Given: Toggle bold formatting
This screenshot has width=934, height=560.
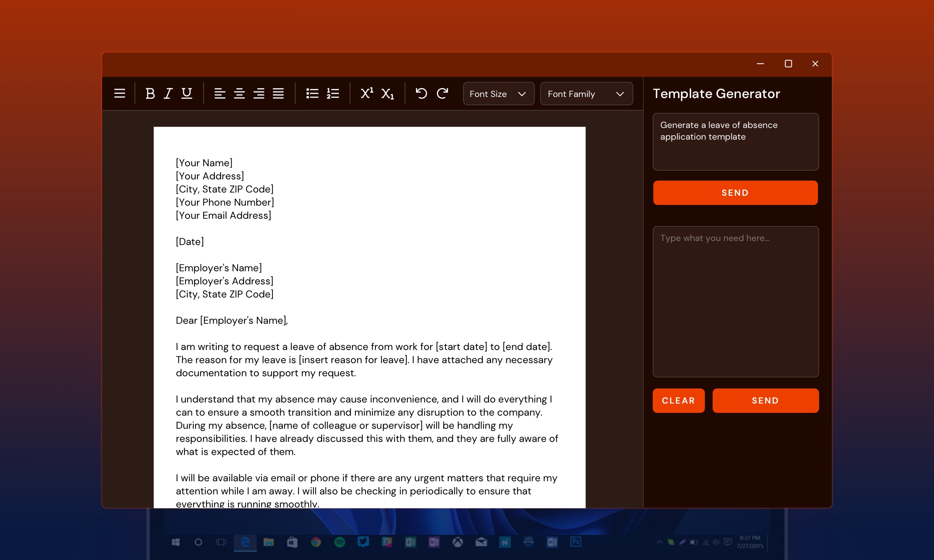Looking at the screenshot, I should pos(150,93).
